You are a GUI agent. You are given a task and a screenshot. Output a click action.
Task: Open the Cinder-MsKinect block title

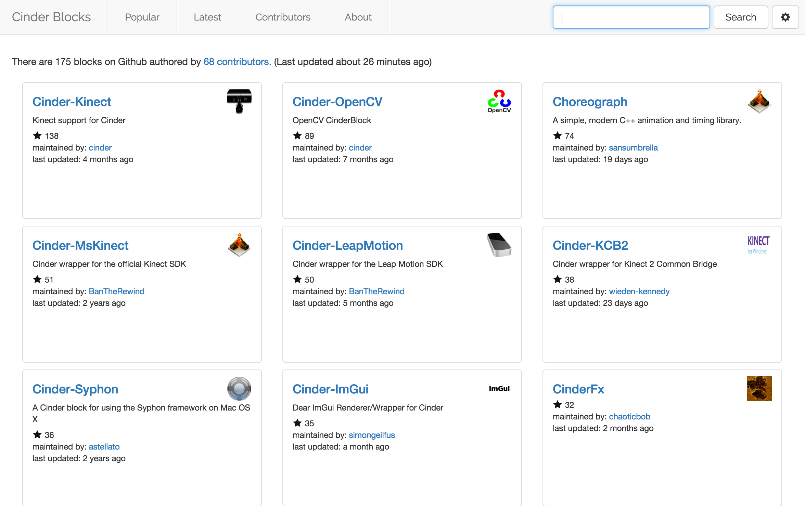(80, 245)
